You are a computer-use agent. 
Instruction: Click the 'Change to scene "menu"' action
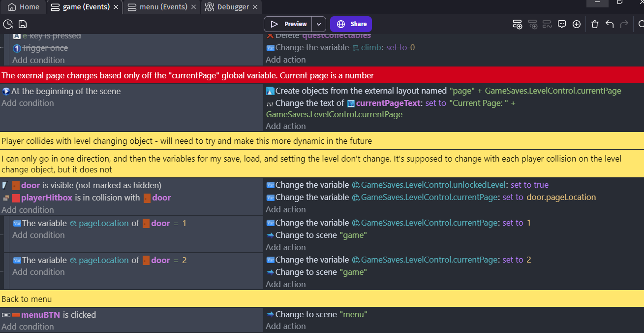pyautogui.click(x=317, y=314)
